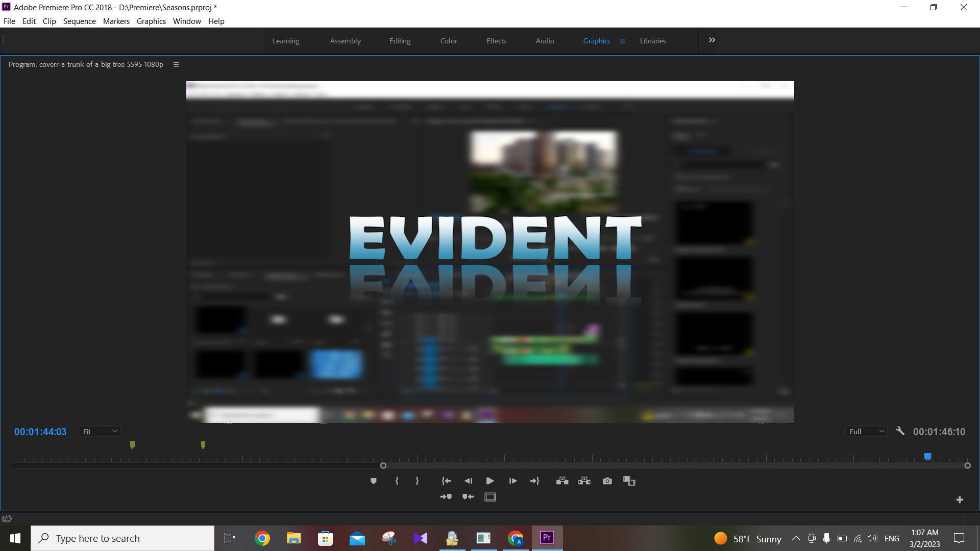Viewport: 980px width, 551px height.
Task: Open the Comparison View icon
Action: (x=629, y=481)
